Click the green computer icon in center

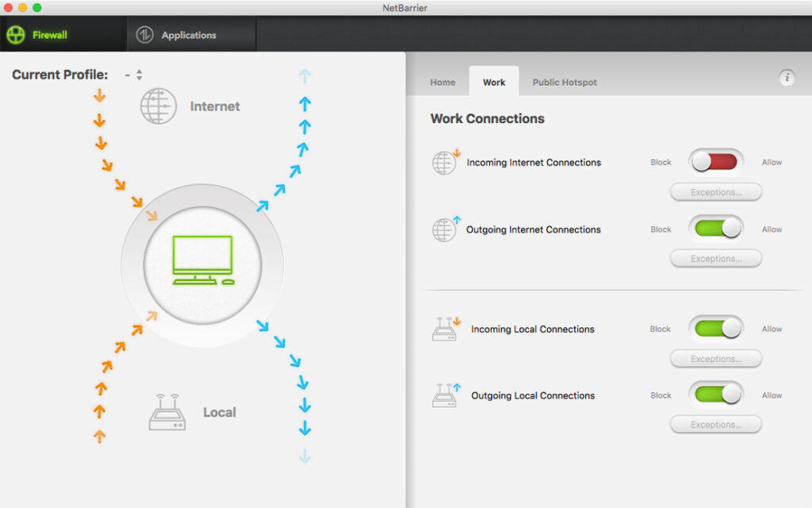[203, 261]
